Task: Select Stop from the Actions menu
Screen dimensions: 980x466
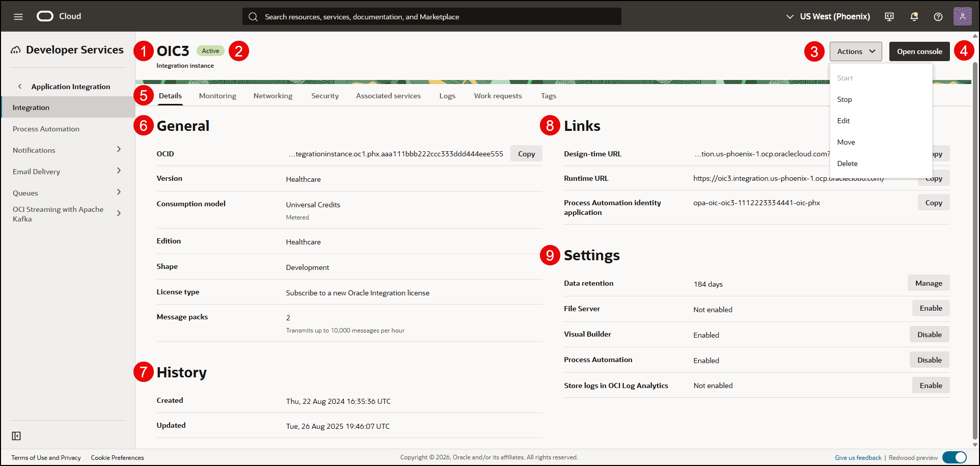Action: click(x=881, y=99)
